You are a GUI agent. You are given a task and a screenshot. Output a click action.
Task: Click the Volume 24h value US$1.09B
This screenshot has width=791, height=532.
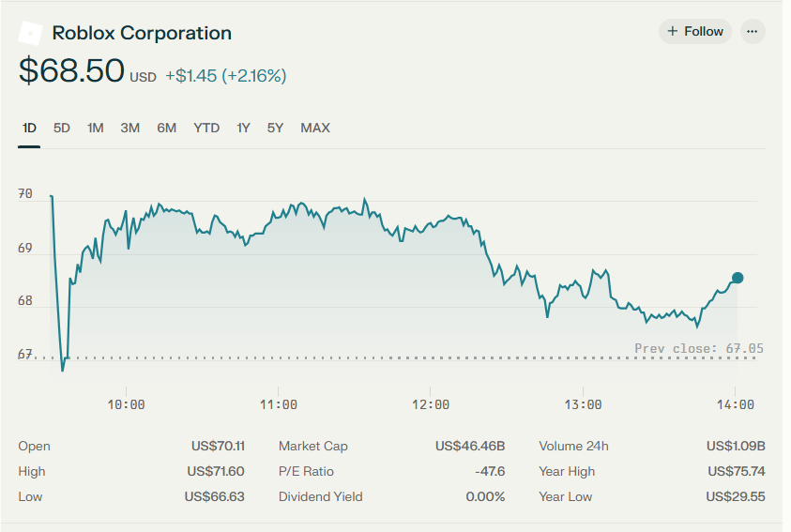(736, 447)
